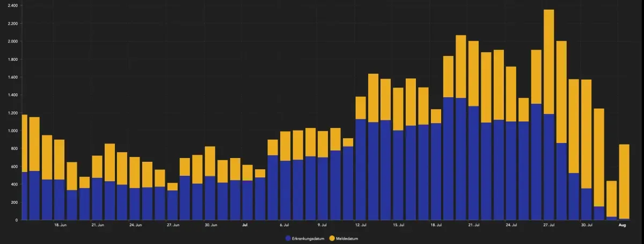Click the "Aug" month label on x-axis
Image resolution: width=644 pixels, height=244 pixels.
(x=623, y=225)
